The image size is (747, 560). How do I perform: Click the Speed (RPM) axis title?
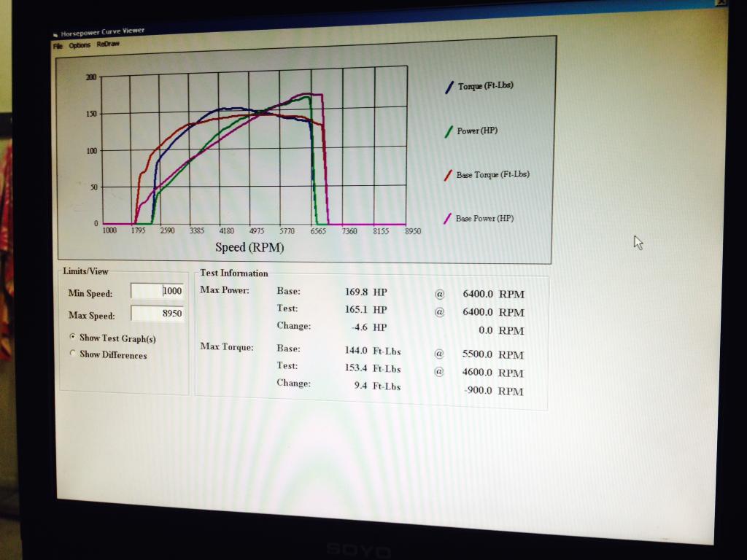[x=249, y=248]
